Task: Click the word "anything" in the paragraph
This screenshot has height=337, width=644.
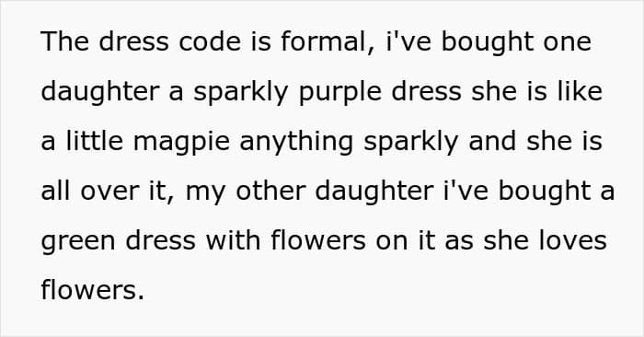Action: point(296,141)
